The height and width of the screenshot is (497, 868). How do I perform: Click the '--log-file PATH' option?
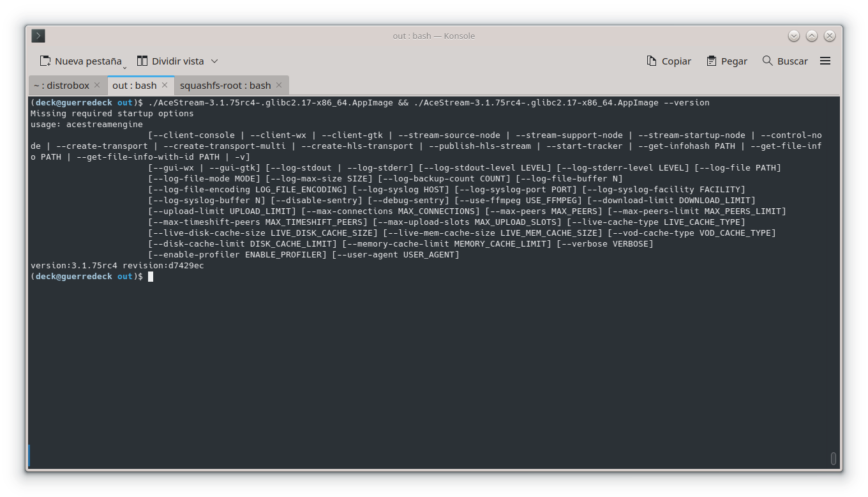[738, 168]
